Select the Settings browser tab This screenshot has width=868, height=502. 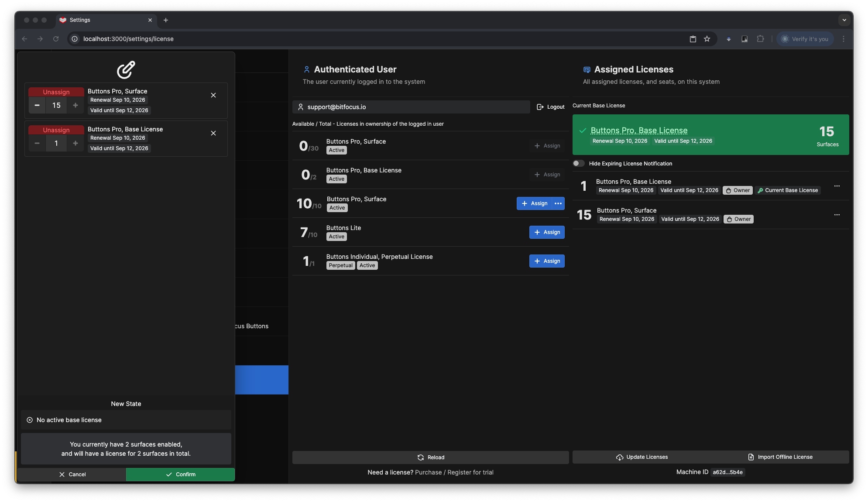pos(106,20)
